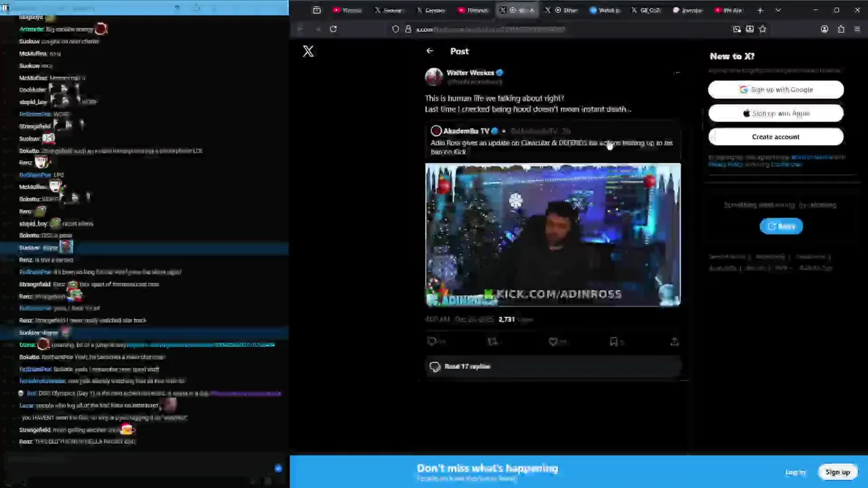Click Sign up with Google

[x=776, y=89]
